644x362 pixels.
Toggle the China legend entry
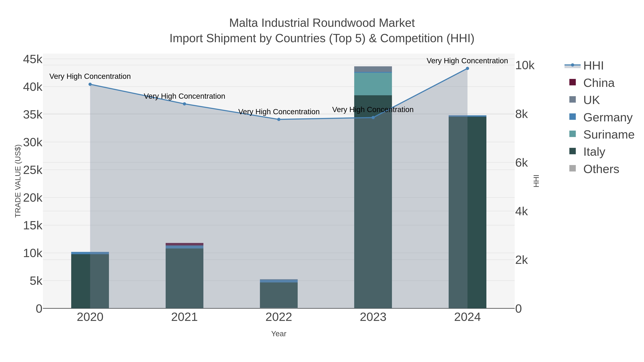pyautogui.click(x=592, y=83)
